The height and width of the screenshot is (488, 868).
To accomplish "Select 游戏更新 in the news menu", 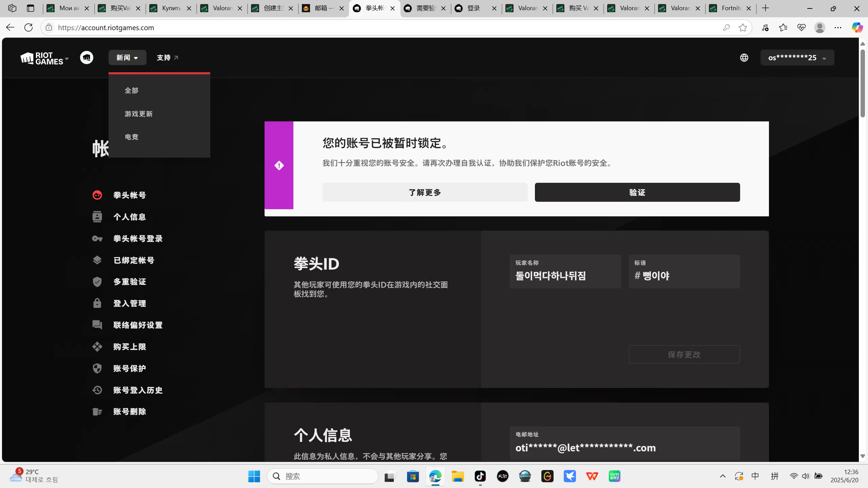I will (x=139, y=114).
